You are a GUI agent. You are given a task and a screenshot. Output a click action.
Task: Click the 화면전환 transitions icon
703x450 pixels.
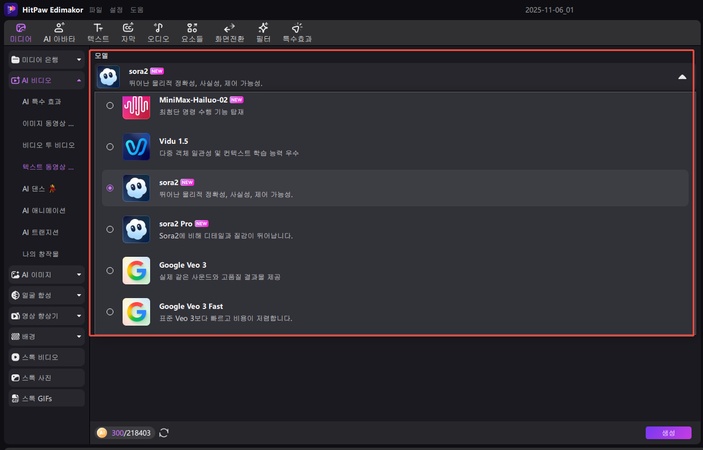coord(229,31)
